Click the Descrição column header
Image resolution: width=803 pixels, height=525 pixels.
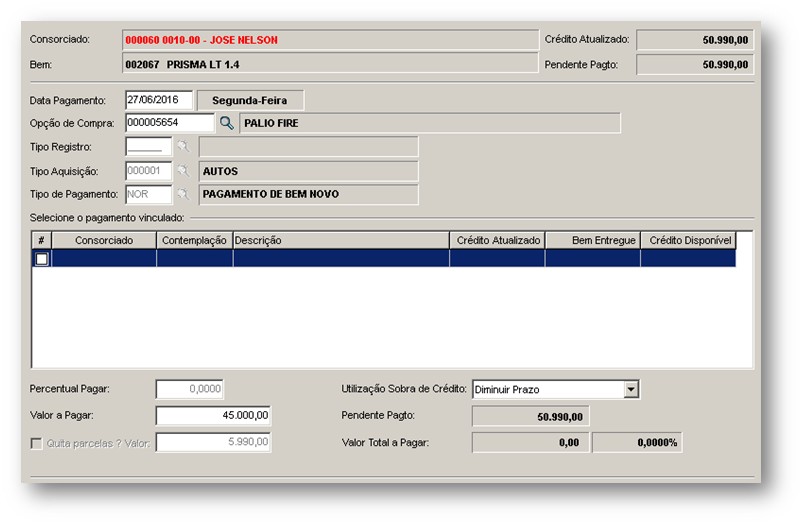[341, 240]
